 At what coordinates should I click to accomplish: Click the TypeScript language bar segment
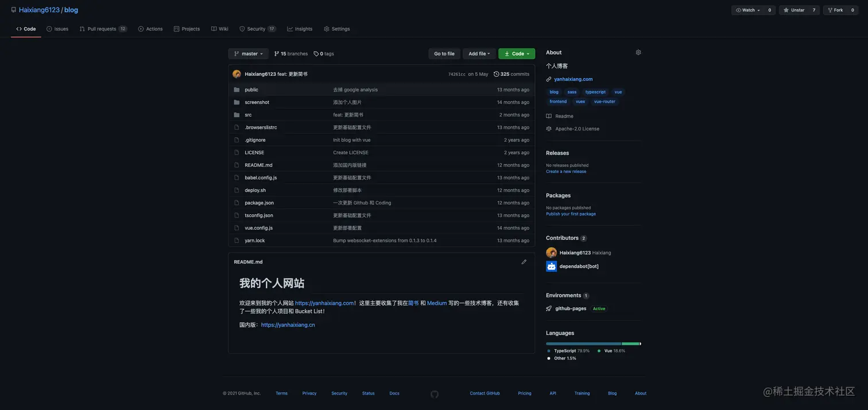point(583,343)
